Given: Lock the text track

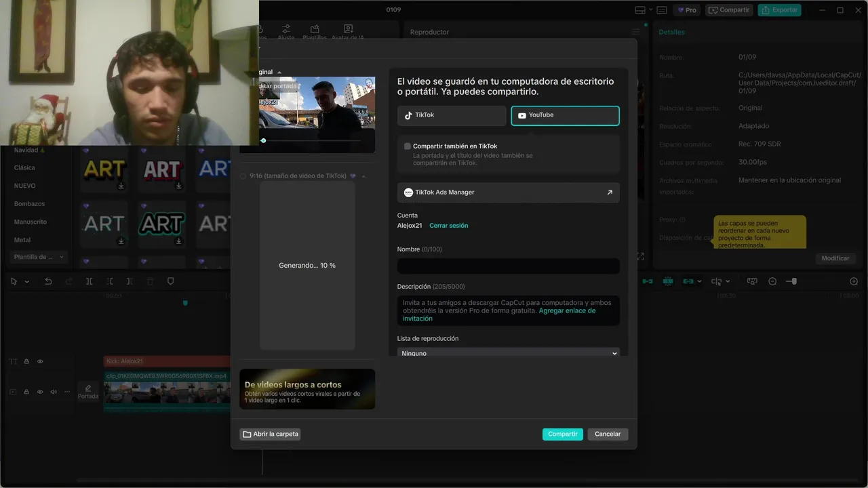Looking at the screenshot, I should (26, 361).
